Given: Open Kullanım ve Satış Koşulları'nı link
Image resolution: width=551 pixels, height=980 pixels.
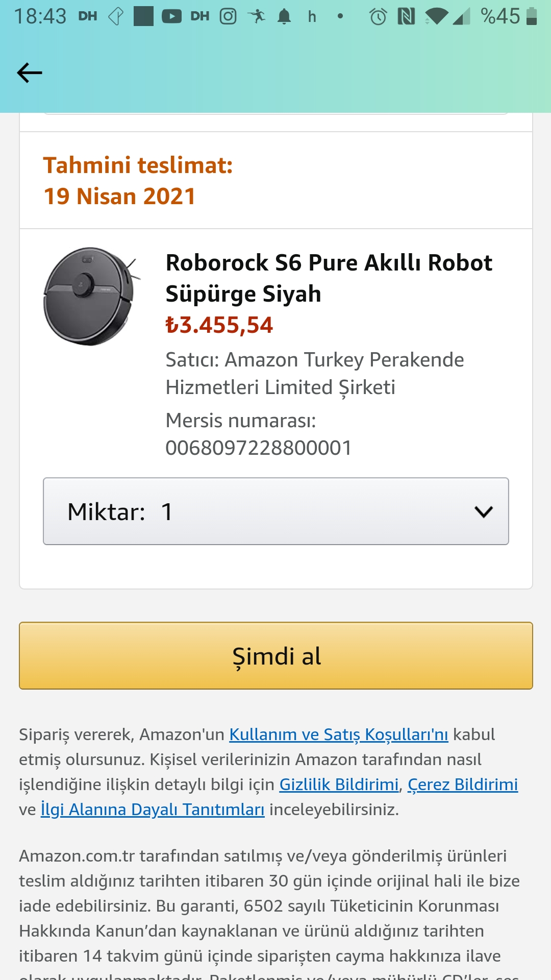Looking at the screenshot, I should pyautogui.click(x=339, y=734).
